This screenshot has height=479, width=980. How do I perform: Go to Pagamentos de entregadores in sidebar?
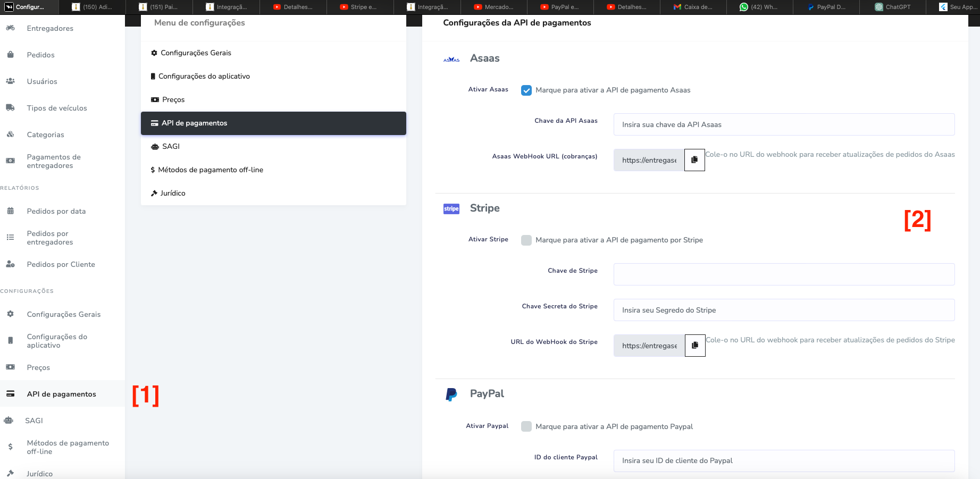coord(54,161)
